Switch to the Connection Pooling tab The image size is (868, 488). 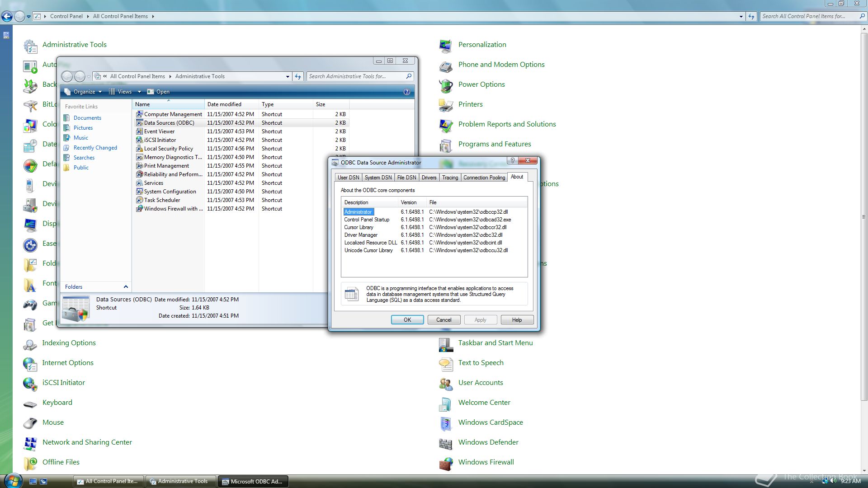[x=484, y=178]
